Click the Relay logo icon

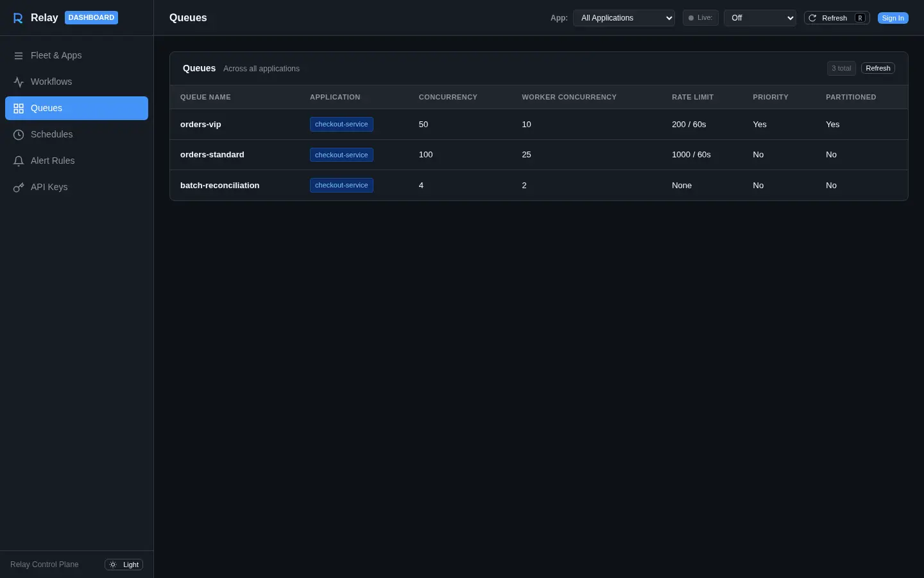pyautogui.click(x=18, y=18)
